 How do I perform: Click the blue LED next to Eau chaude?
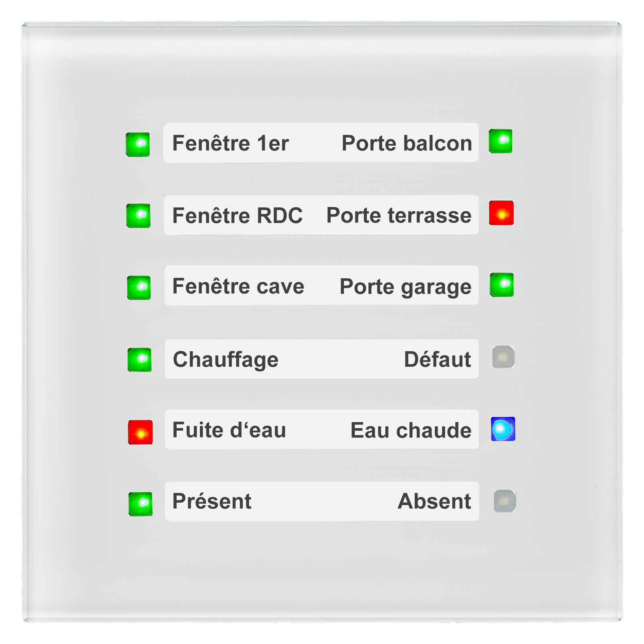click(503, 429)
